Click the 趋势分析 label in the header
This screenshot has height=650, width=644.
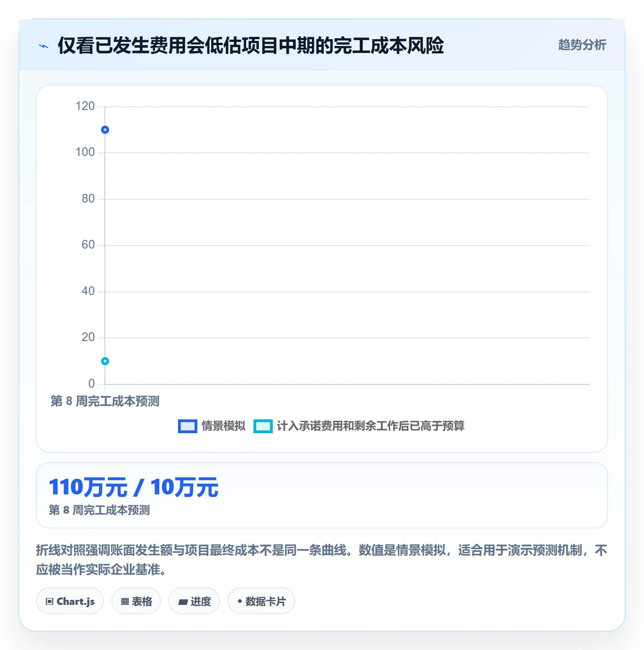(x=582, y=45)
